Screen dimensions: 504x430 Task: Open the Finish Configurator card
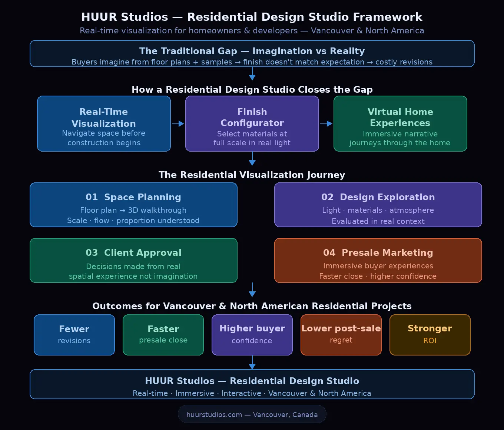click(252, 124)
